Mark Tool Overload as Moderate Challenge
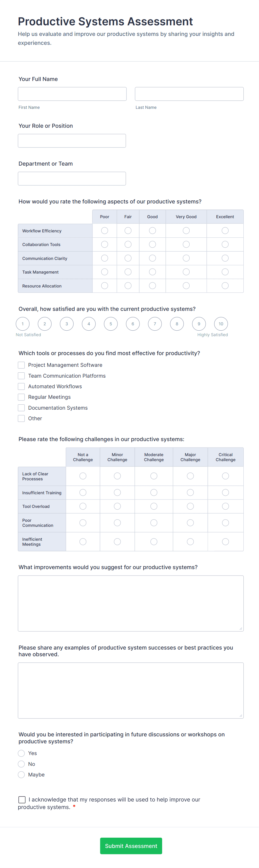 [153, 506]
